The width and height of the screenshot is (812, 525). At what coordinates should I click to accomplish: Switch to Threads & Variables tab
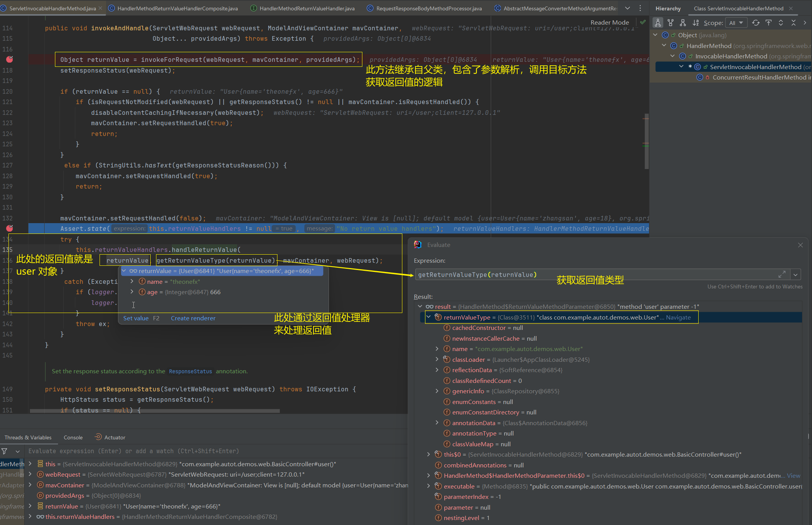28,437
